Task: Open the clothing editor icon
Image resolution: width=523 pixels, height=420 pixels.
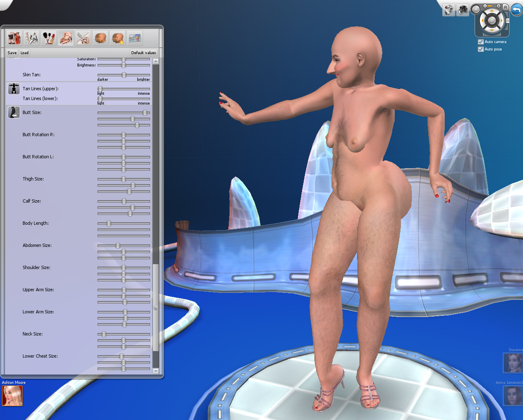Action: coord(14,38)
